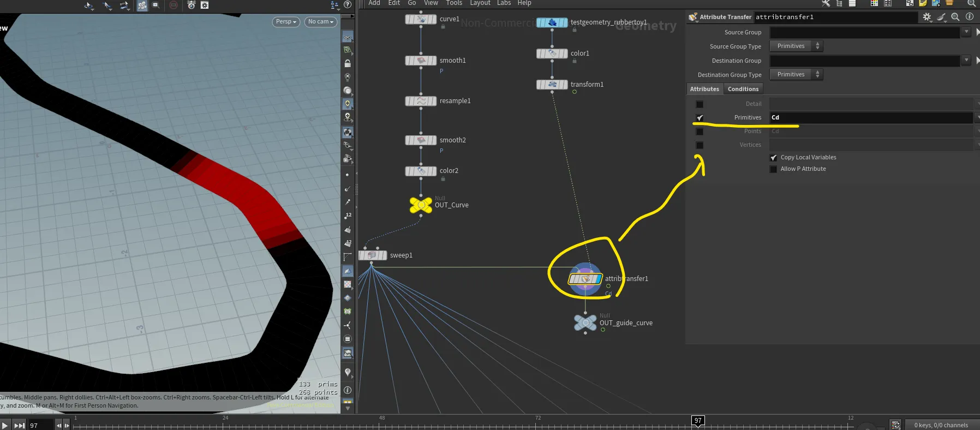Toggle Copy Local Variables checkbox
This screenshot has height=430, width=980.
(x=773, y=158)
